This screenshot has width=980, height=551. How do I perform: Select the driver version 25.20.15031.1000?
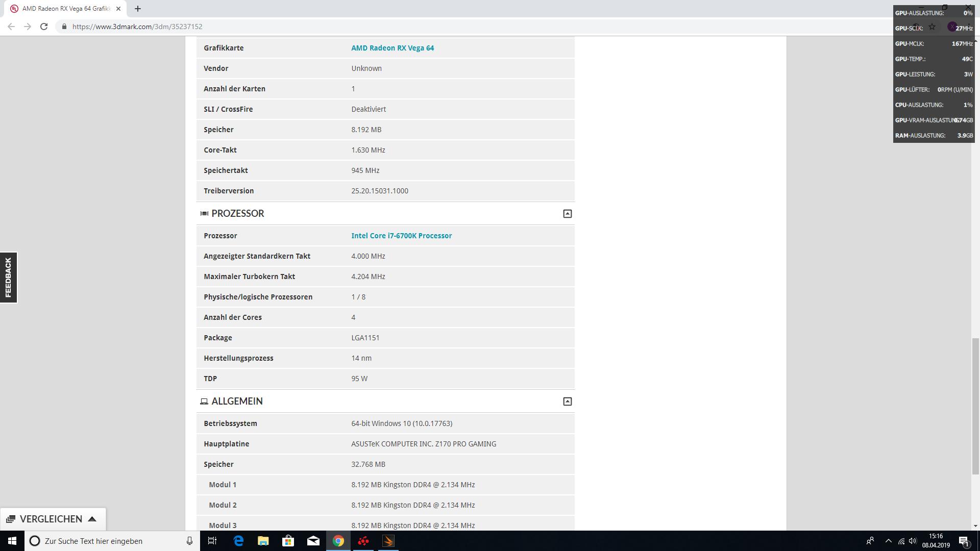coord(380,191)
